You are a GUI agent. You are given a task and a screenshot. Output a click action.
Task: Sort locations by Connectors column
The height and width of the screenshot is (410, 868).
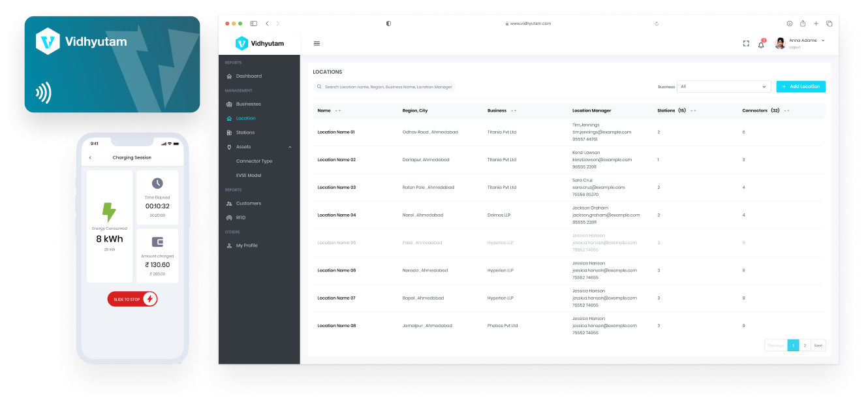(x=786, y=111)
